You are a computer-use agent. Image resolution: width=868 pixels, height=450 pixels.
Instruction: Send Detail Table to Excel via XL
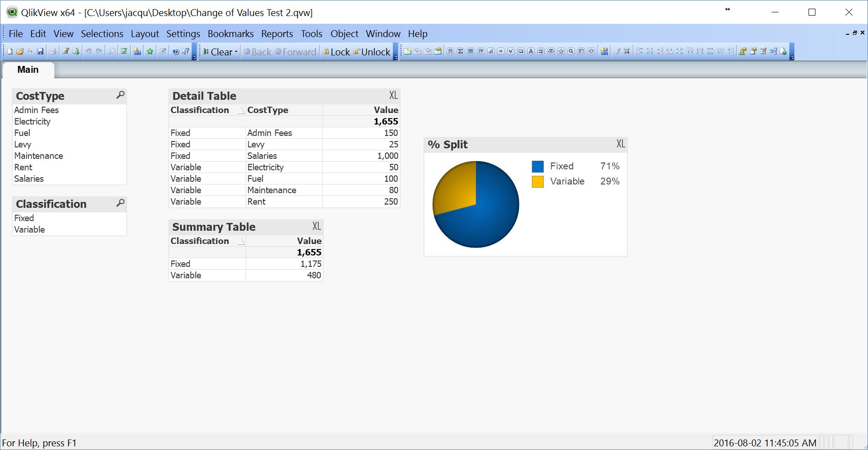(393, 95)
